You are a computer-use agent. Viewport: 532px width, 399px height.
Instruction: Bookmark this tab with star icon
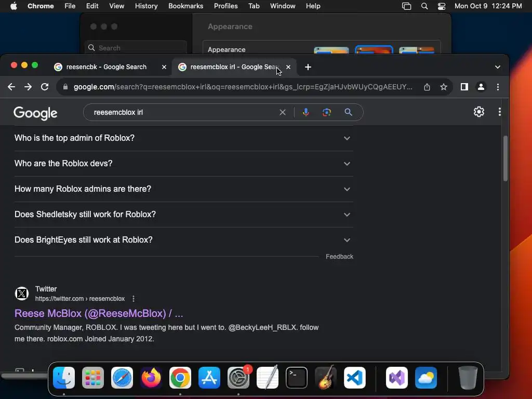point(444,87)
